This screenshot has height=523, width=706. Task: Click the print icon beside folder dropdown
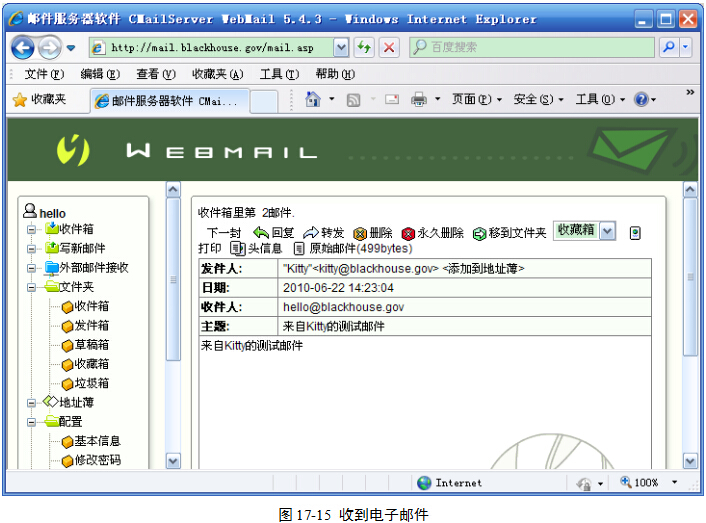point(635,233)
